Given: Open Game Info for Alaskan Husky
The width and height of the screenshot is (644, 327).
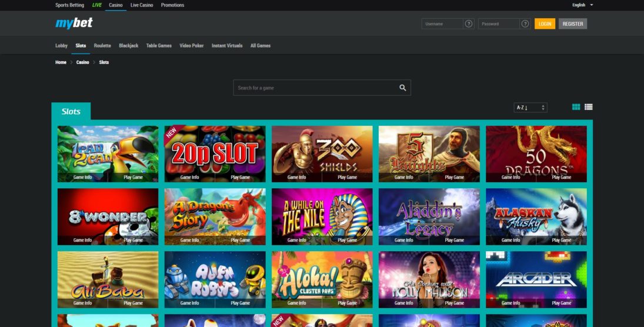Looking at the screenshot, I should tap(511, 241).
